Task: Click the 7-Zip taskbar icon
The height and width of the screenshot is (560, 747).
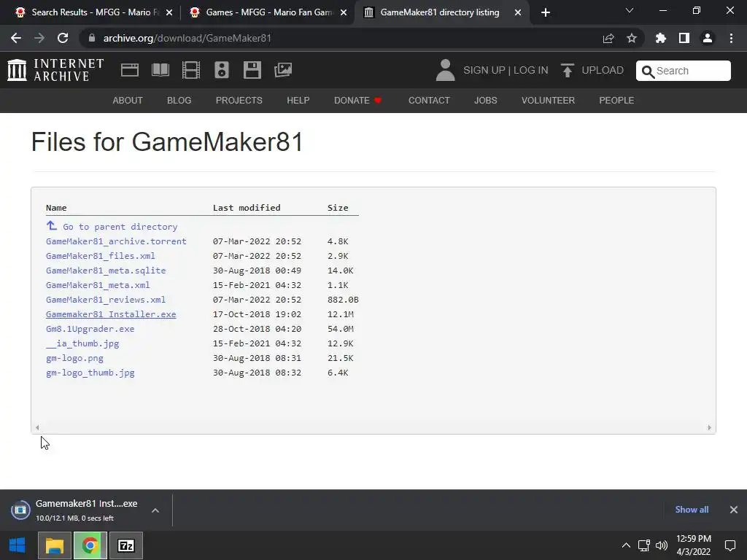Action: coord(126,545)
